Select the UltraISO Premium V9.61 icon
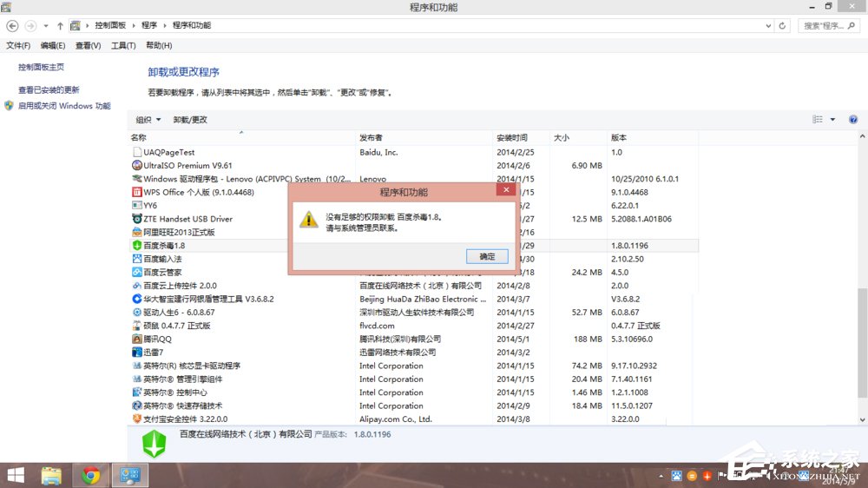Viewport: 868px width, 488px height. coord(137,165)
